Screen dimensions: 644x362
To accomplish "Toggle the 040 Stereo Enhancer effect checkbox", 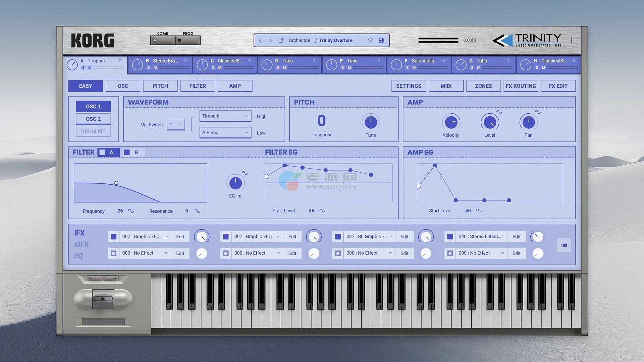I will (450, 237).
